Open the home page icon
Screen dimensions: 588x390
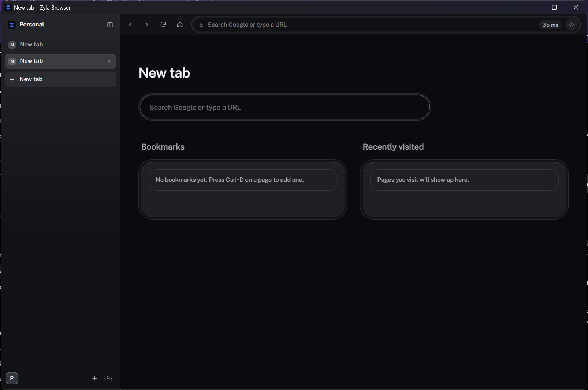[180, 25]
